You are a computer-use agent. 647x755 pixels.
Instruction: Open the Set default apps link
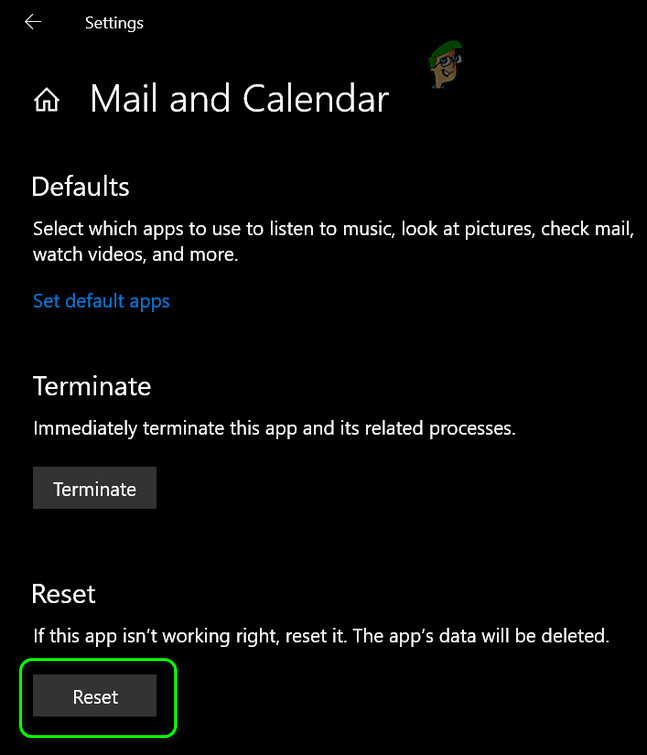tap(101, 301)
